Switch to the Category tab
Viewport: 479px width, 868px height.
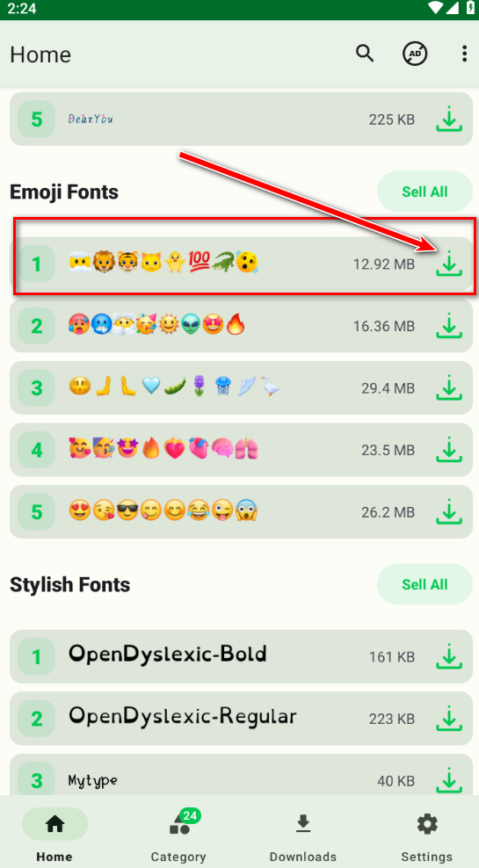178,835
